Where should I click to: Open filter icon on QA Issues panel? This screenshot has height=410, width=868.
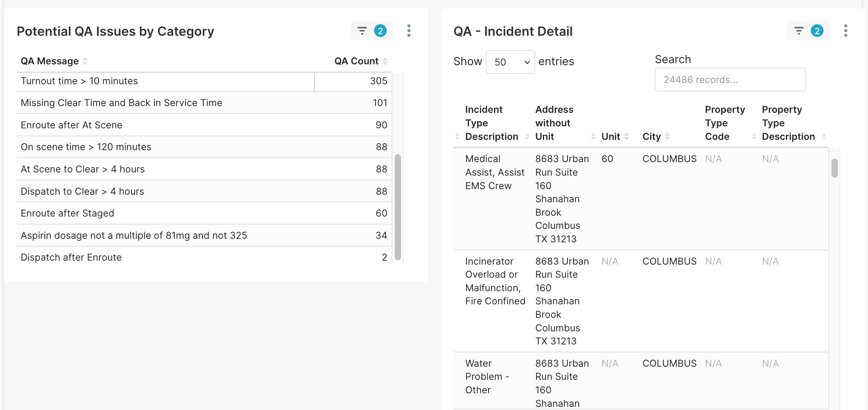pos(362,31)
